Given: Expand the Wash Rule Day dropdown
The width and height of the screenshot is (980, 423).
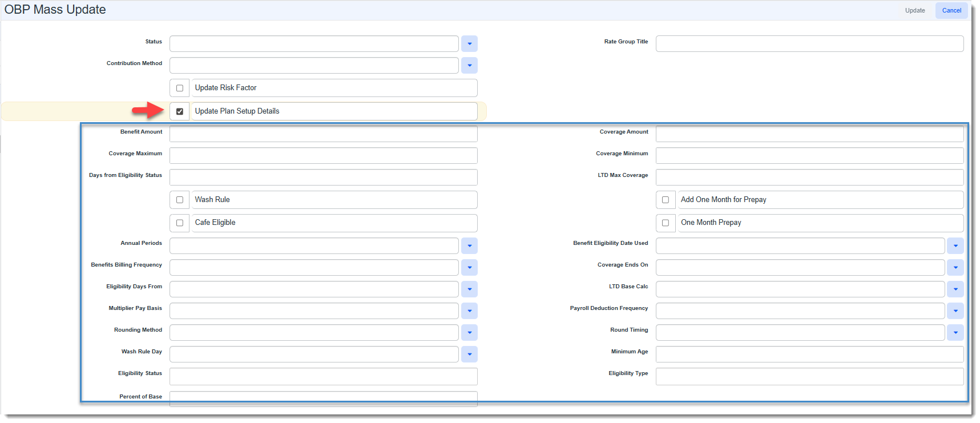Looking at the screenshot, I should pos(469,354).
